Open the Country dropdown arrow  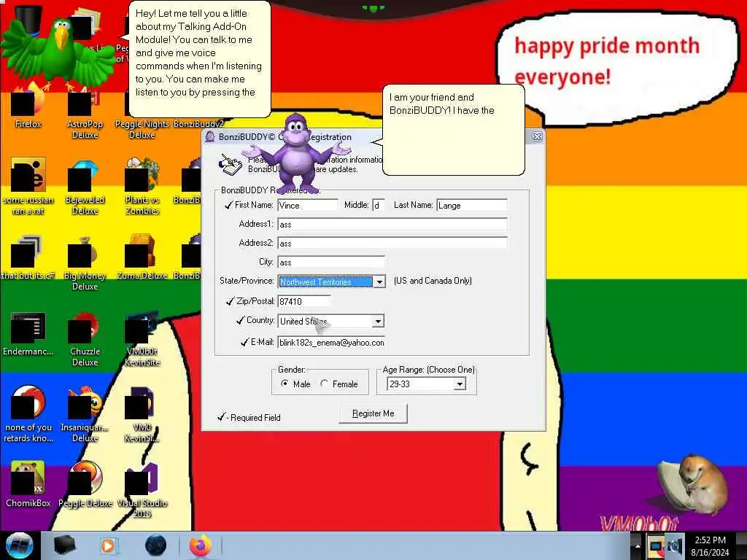378,322
